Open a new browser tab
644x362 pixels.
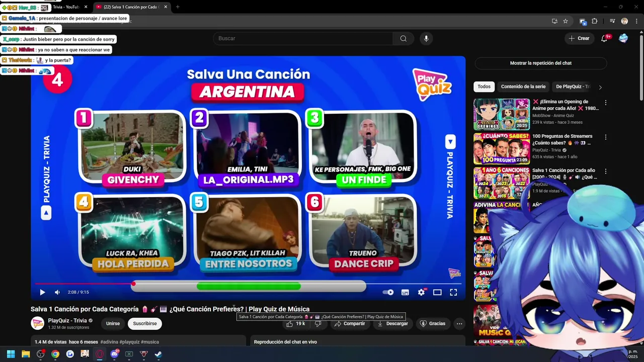(178, 7)
